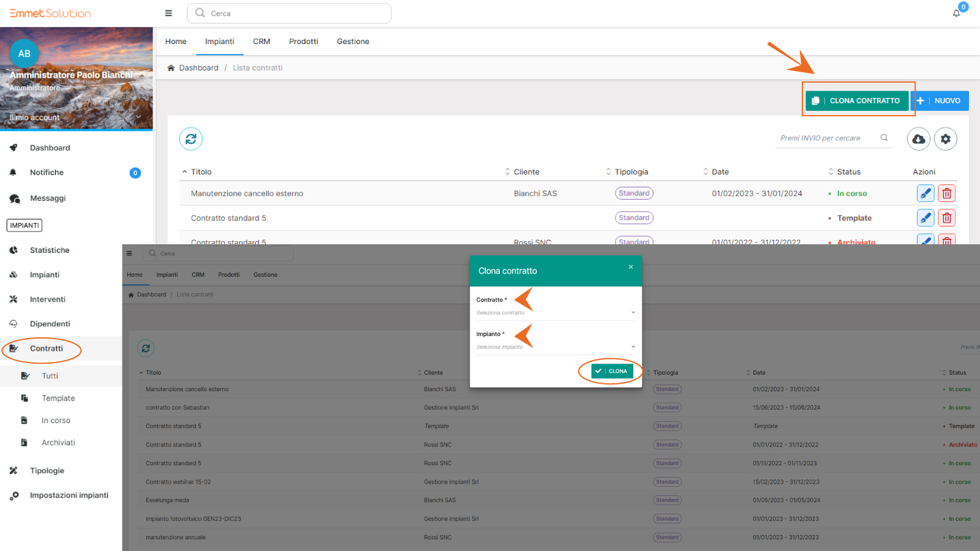This screenshot has height=551, width=980.
Task: Delete the Manutenzione cancello esterno contract
Action: [946, 193]
